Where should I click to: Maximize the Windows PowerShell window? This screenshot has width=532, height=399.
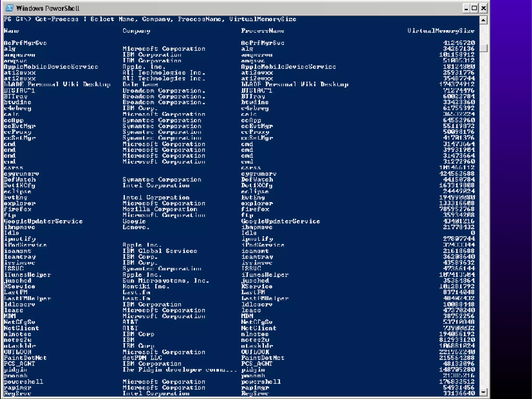(x=474, y=9)
